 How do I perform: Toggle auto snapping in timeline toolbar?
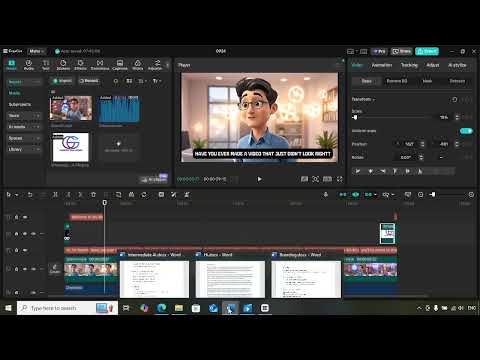(356, 195)
